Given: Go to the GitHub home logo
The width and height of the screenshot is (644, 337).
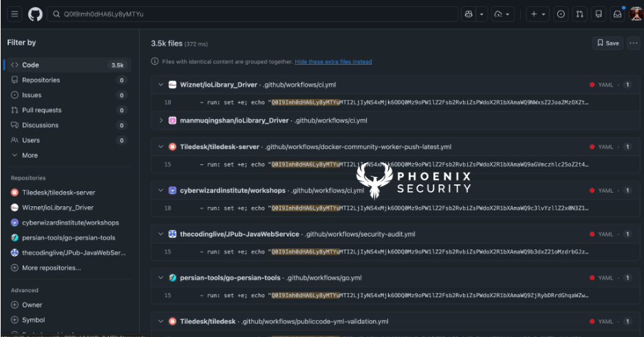Looking at the screenshot, I should [35, 14].
